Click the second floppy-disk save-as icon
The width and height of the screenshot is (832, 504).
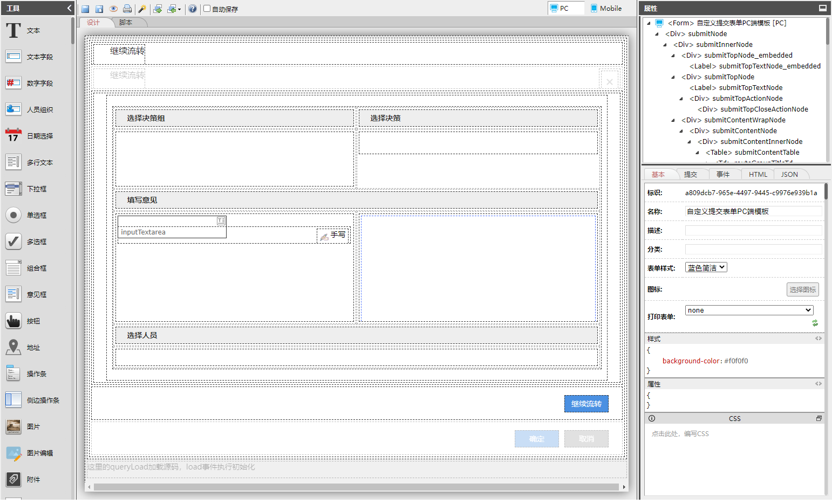click(99, 9)
